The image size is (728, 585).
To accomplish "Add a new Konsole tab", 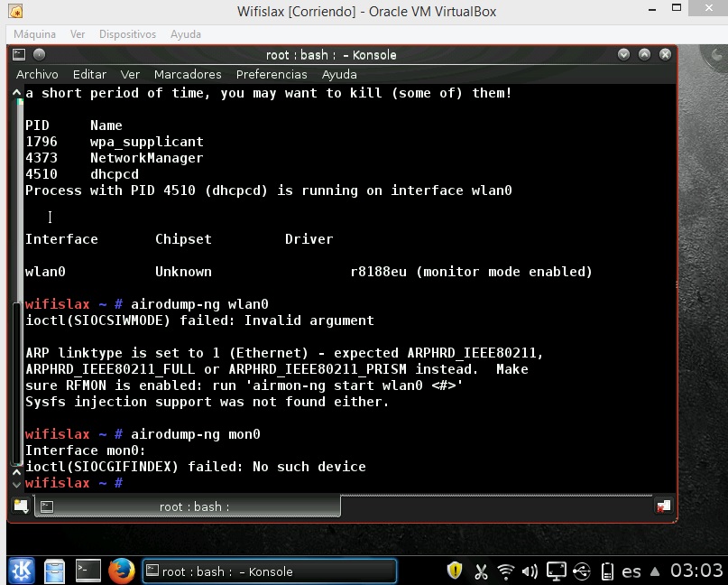I will (x=21, y=506).
